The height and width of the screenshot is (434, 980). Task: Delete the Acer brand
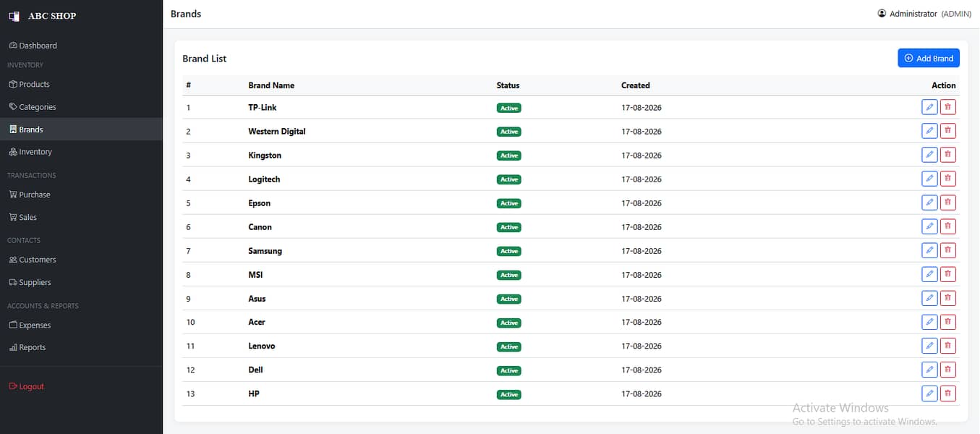947,322
